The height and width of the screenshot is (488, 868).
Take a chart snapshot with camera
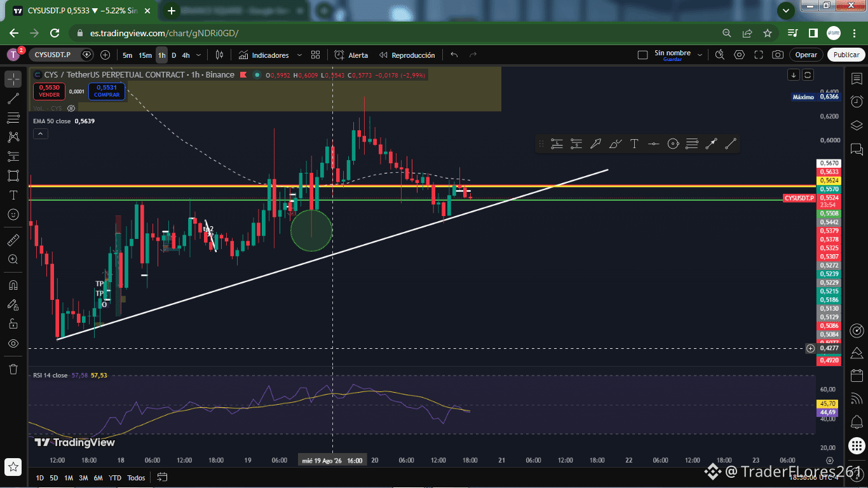coord(778,55)
